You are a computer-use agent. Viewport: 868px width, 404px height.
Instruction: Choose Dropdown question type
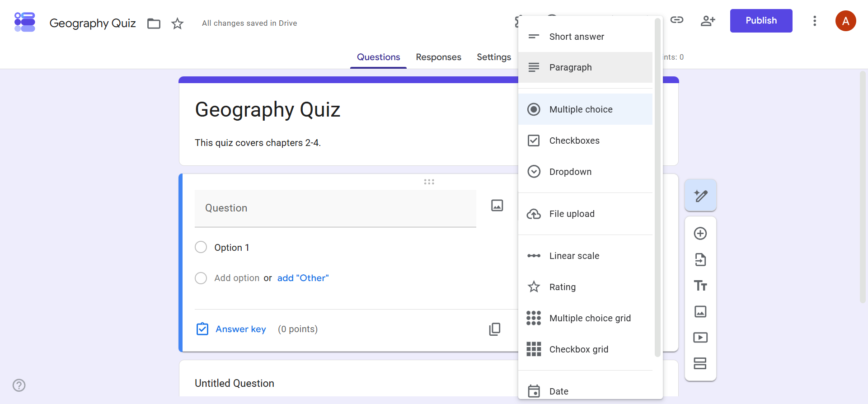coord(586,172)
